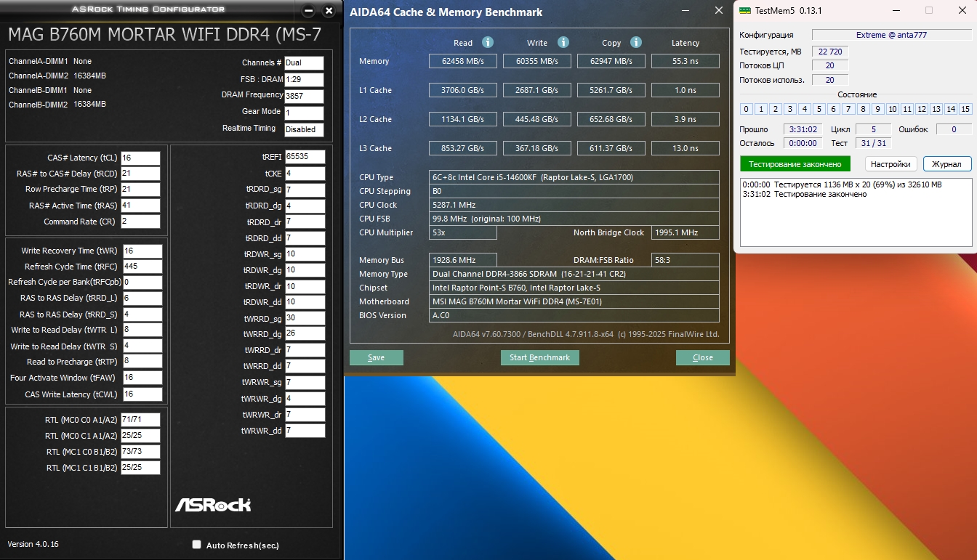Viewport: 977px width, 560px height.
Task: Click the tWRRD_dg field showing 26
Action: pos(305,334)
